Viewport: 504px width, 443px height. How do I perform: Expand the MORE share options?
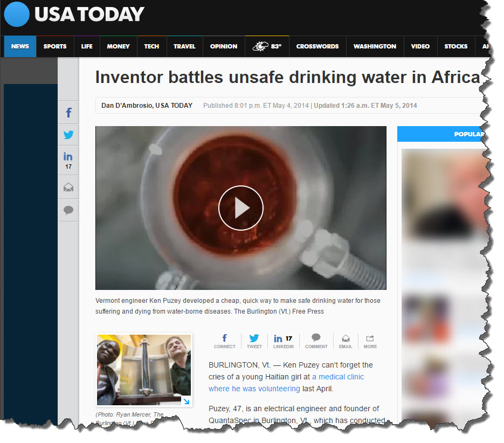tap(370, 341)
